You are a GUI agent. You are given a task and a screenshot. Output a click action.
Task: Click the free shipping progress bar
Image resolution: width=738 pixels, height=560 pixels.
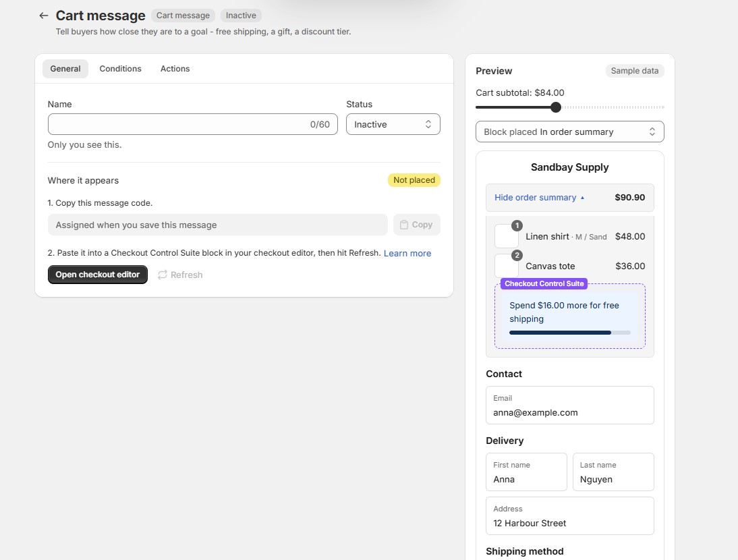569,333
